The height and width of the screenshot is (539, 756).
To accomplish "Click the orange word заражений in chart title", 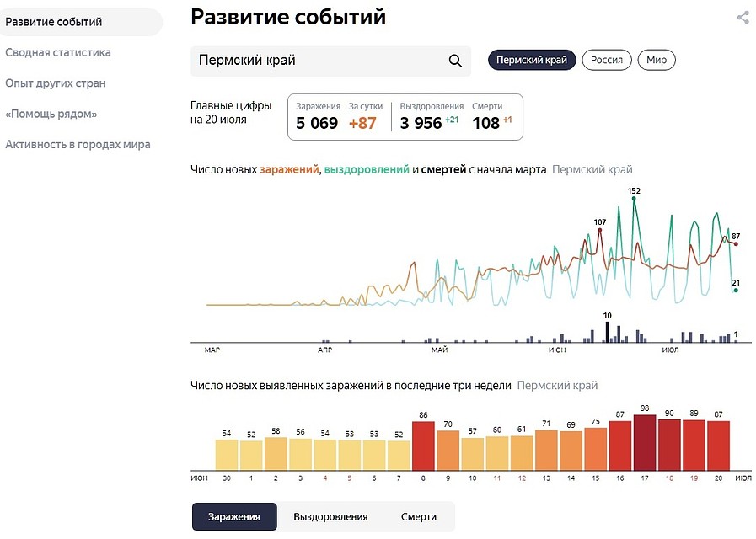I will [x=289, y=169].
